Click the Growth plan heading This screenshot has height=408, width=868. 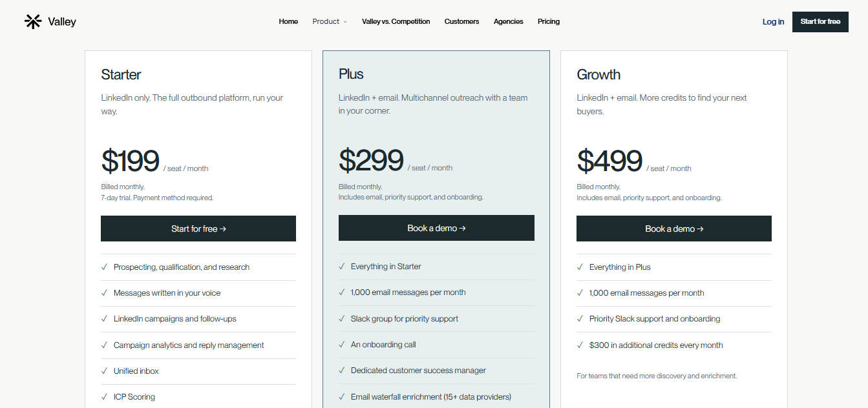tap(598, 74)
